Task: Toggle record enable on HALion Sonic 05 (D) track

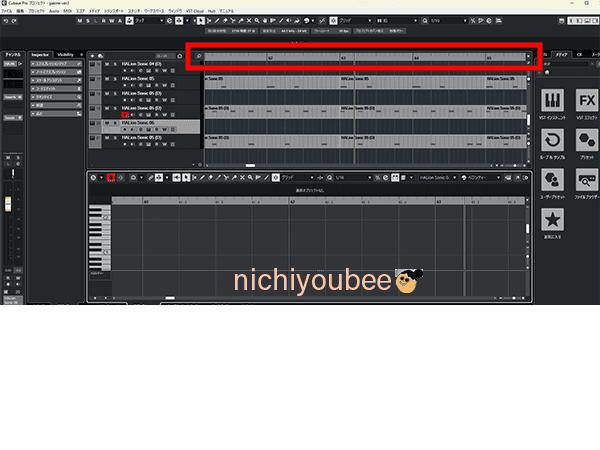Action: pos(123,115)
